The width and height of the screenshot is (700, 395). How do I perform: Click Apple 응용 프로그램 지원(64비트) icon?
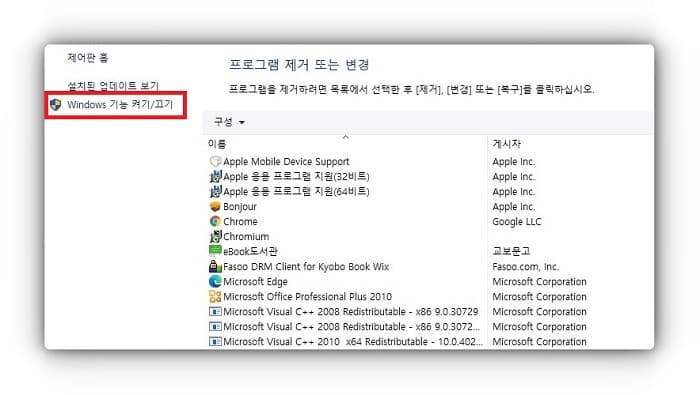pyautogui.click(x=215, y=191)
